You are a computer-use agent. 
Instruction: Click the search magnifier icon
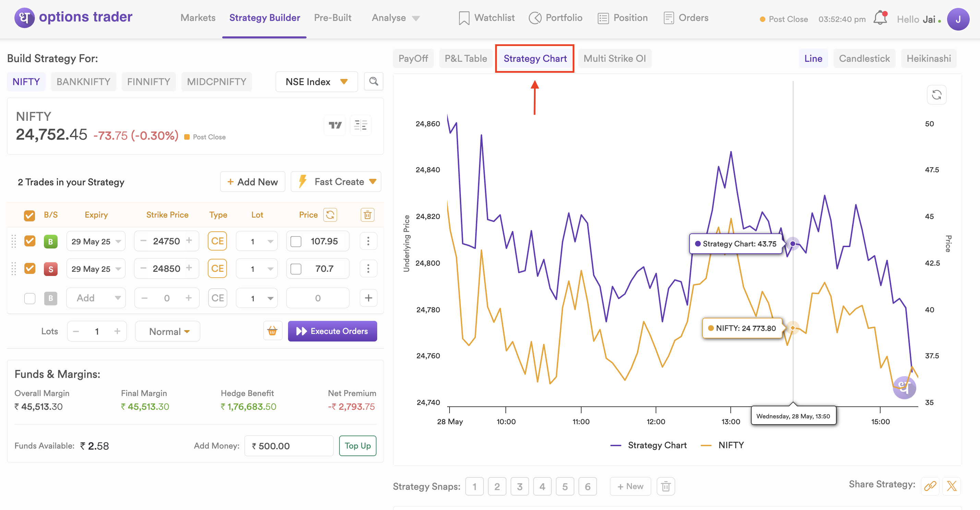pyautogui.click(x=374, y=81)
